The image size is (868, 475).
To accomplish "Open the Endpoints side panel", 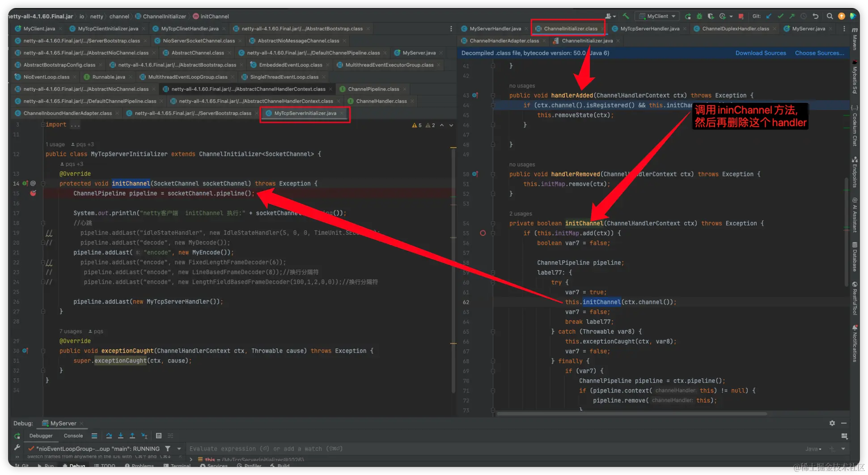I will (x=855, y=172).
